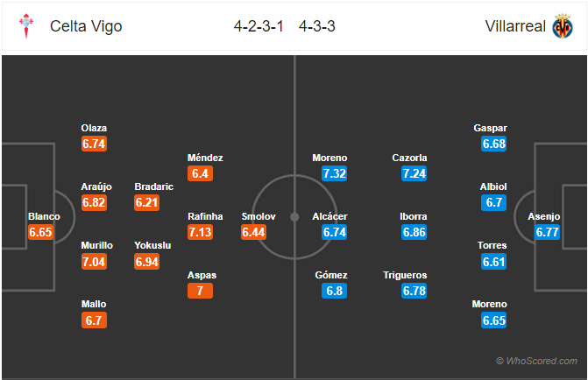Click the Celta Vigo team name
Viewport: 588px width, 380px height.
coord(86,26)
